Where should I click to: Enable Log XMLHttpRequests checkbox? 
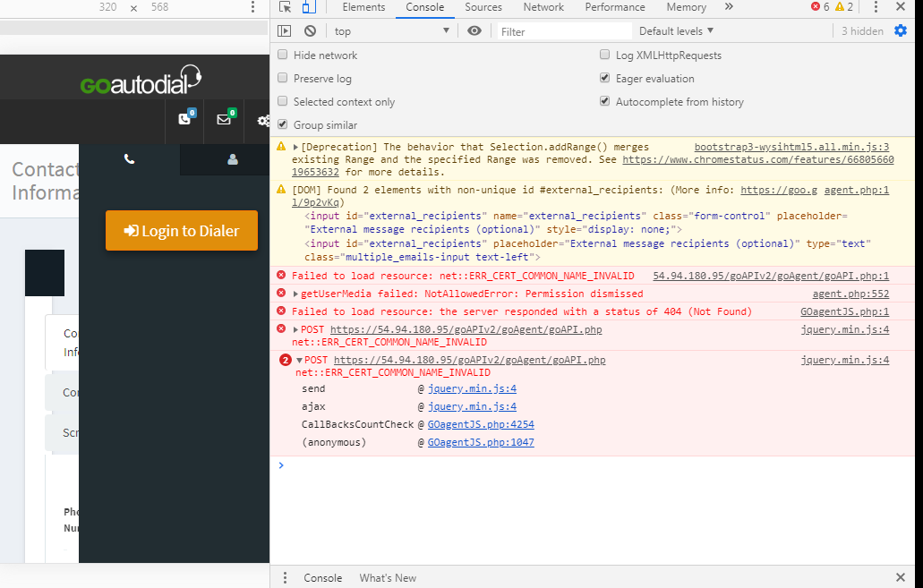(604, 55)
